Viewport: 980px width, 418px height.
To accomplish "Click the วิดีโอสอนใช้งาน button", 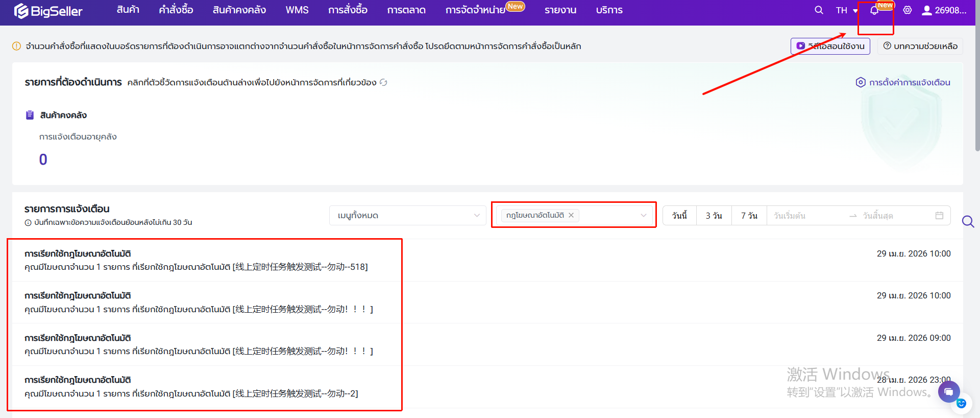I will coord(830,46).
